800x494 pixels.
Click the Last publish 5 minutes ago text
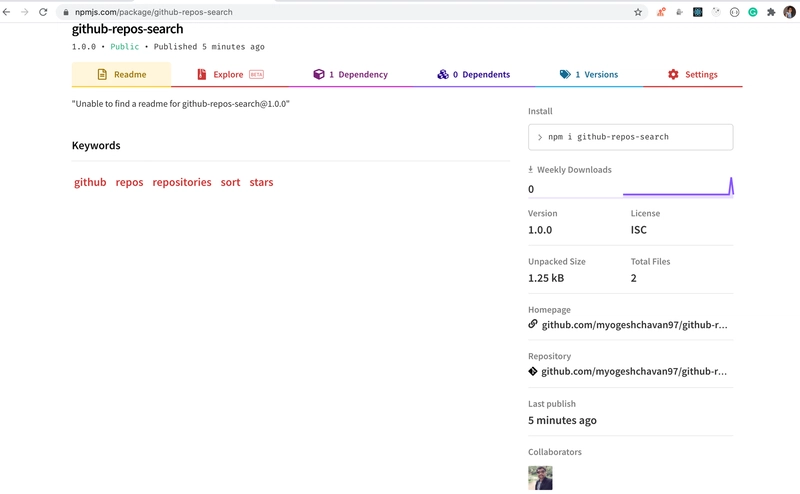click(562, 421)
